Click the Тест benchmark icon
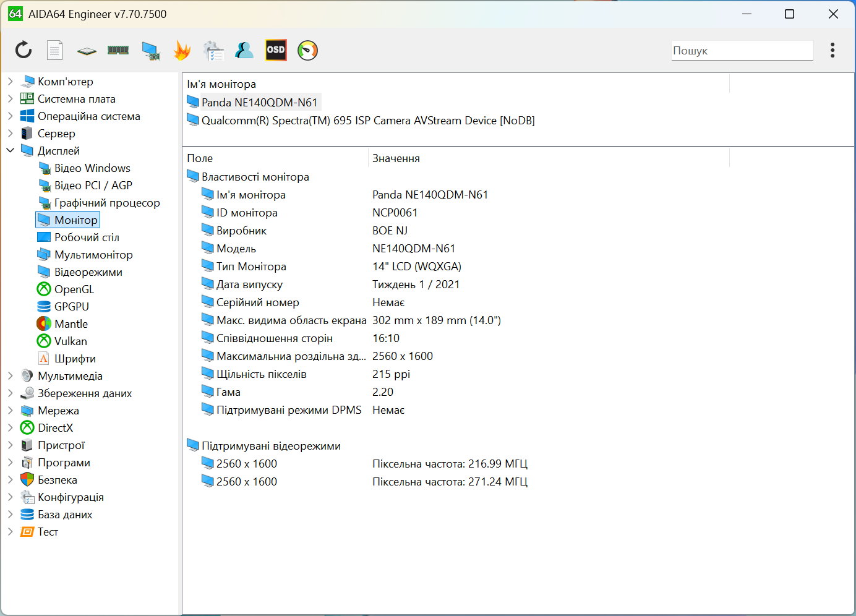 pos(27,531)
